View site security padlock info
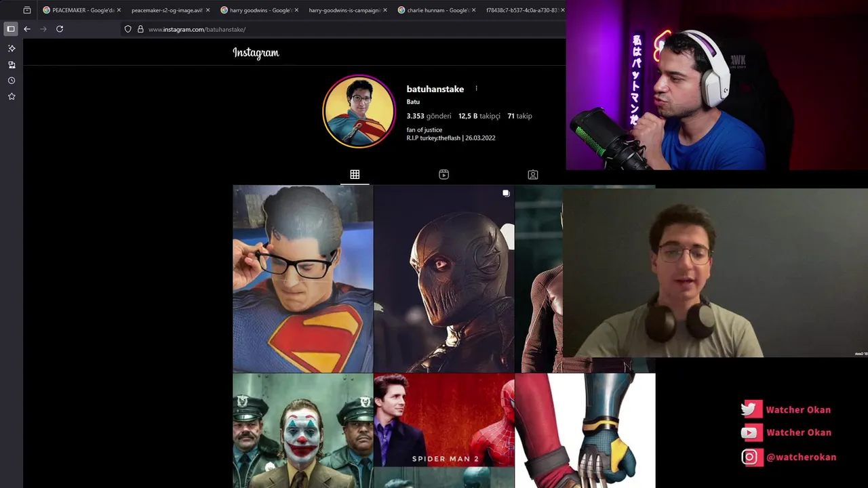This screenshot has height=488, width=868. tap(140, 29)
